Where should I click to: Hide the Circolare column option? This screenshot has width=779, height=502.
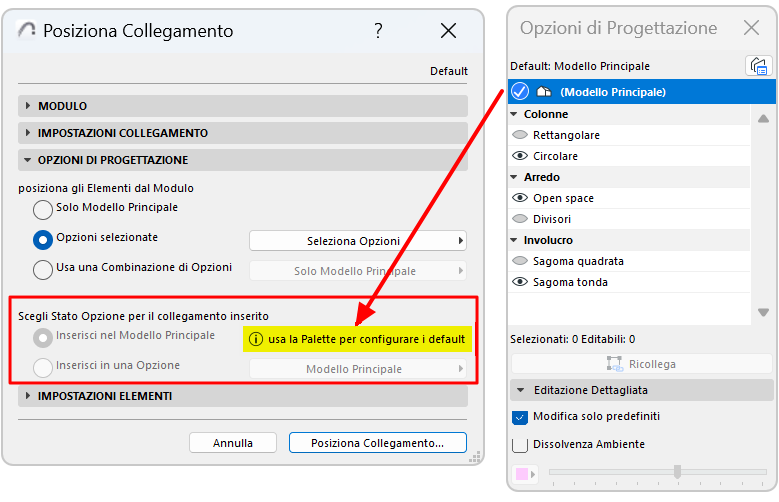pos(520,156)
